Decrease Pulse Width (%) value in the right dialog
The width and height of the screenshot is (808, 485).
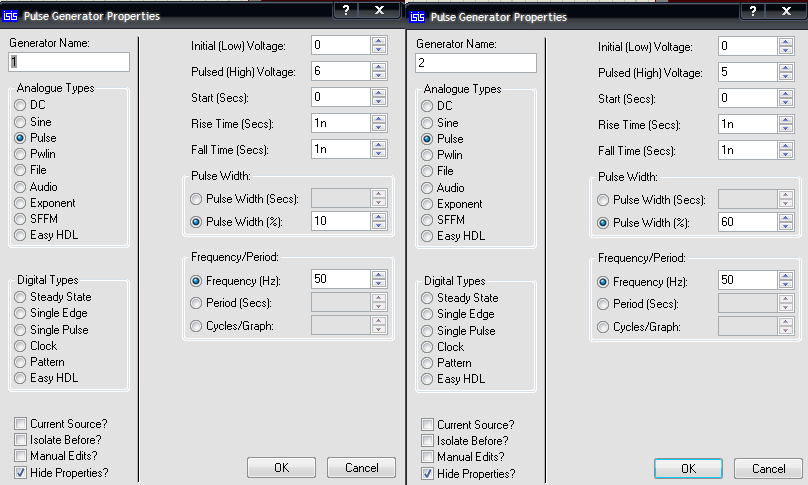coord(786,226)
